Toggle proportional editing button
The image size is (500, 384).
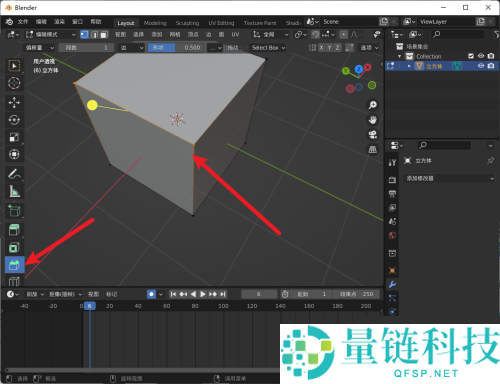(x=344, y=34)
